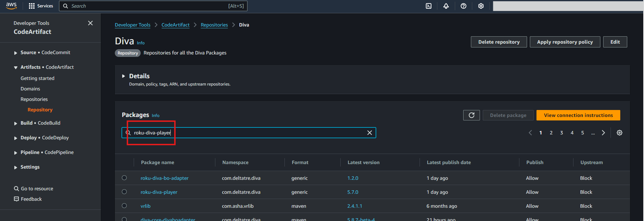Image resolution: width=644 pixels, height=221 pixels.
Task: Click the Feedback icon in sidebar
Action: point(16,199)
